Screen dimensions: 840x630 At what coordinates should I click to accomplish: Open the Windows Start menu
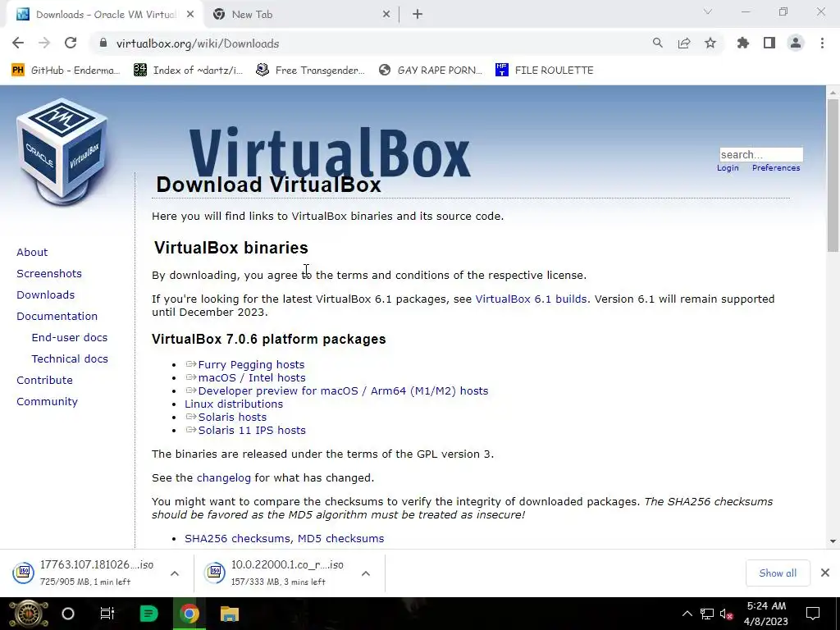click(x=29, y=614)
